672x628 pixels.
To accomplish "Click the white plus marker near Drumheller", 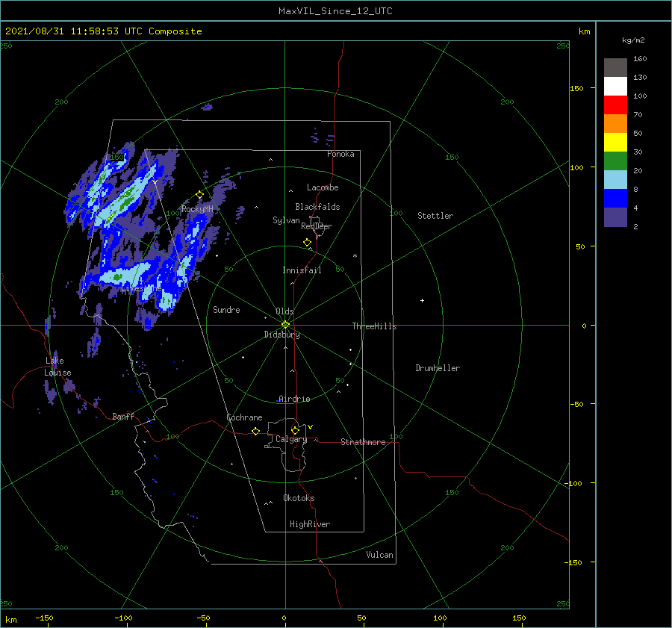I will [x=422, y=300].
